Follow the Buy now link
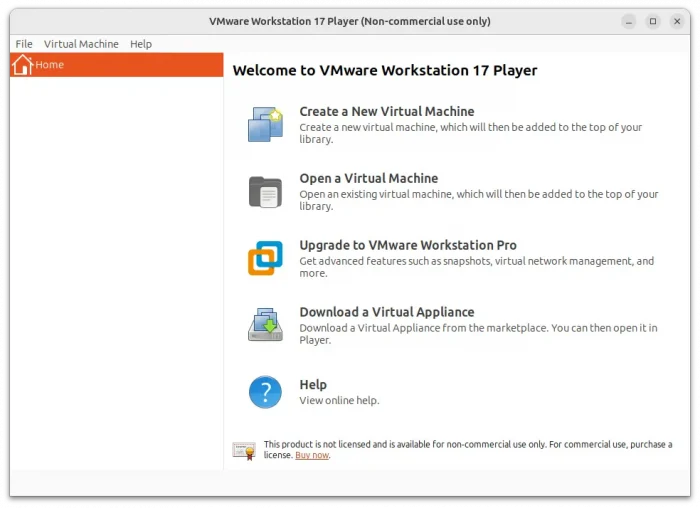 (x=312, y=455)
